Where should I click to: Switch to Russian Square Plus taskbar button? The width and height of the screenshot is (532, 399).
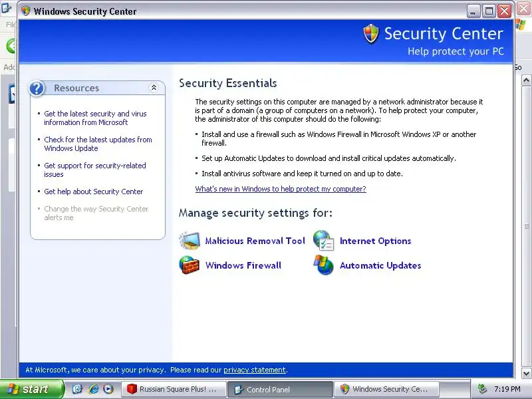174,389
